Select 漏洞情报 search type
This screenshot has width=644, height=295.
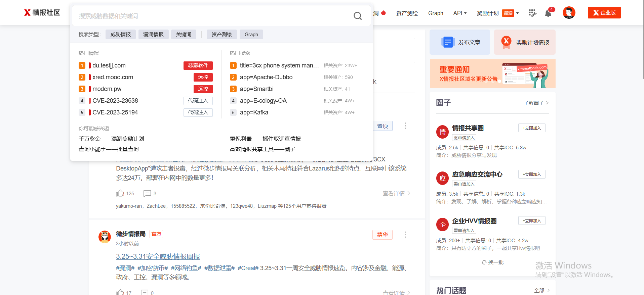[153, 35]
